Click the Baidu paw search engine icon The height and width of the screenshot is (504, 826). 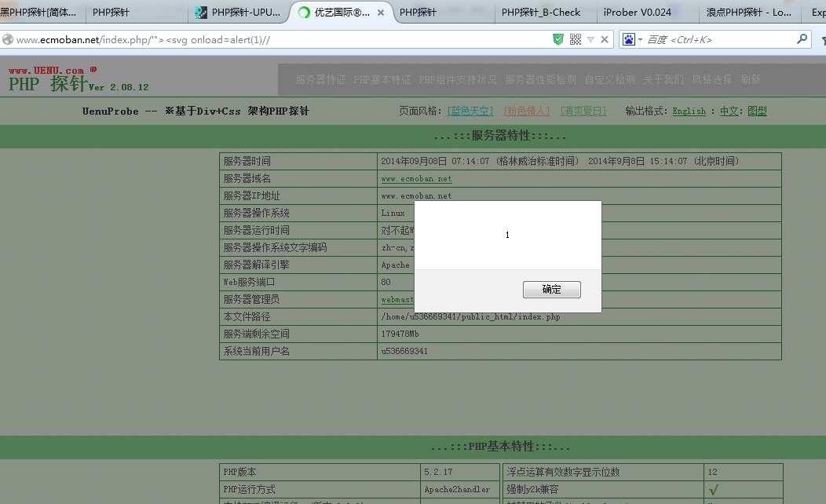(x=628, y=39)
